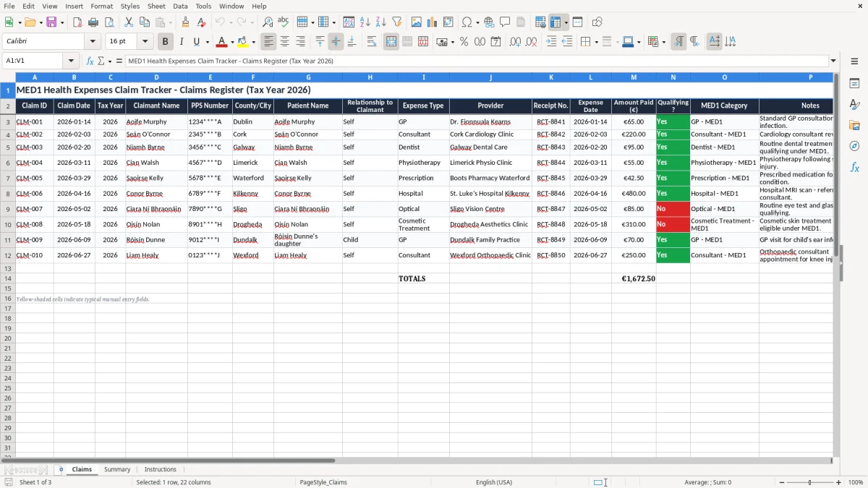This screenshot has width=868, height=488.
Task: Sort descending with the Z-A icon
Action: (x=380, y=22)
